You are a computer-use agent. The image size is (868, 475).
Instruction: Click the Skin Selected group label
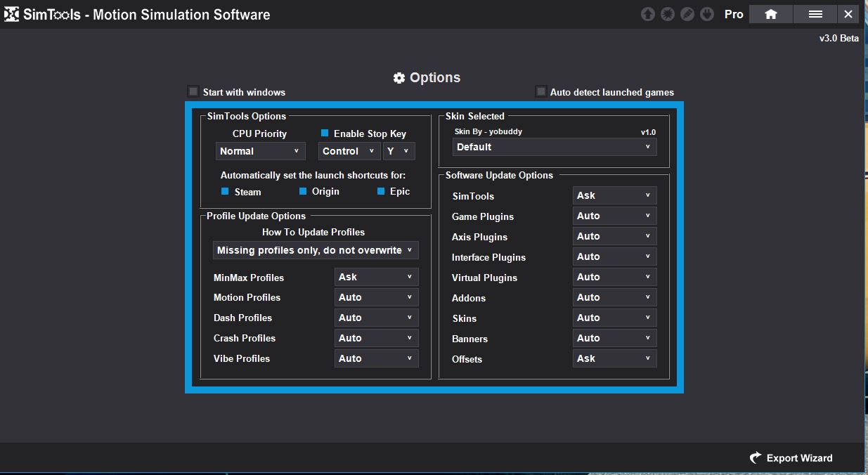[475, 116]
